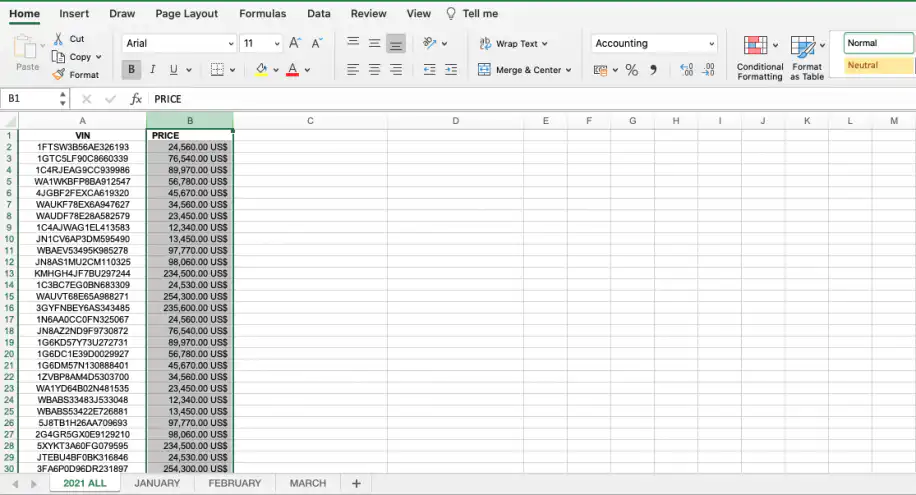This screenshot has height=495, width=916.
Task: Increase font size with large A icon
Action: pos(295,43)
